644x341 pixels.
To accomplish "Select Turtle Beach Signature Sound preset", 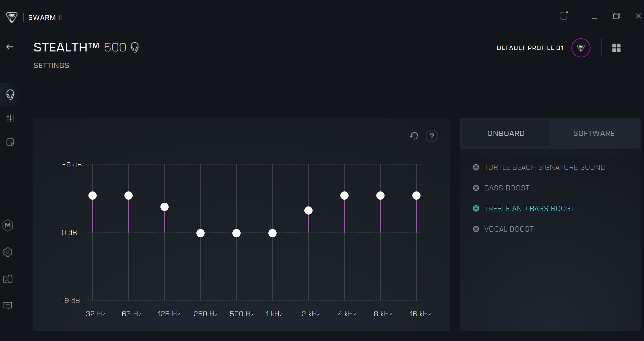I will point(544,167).
